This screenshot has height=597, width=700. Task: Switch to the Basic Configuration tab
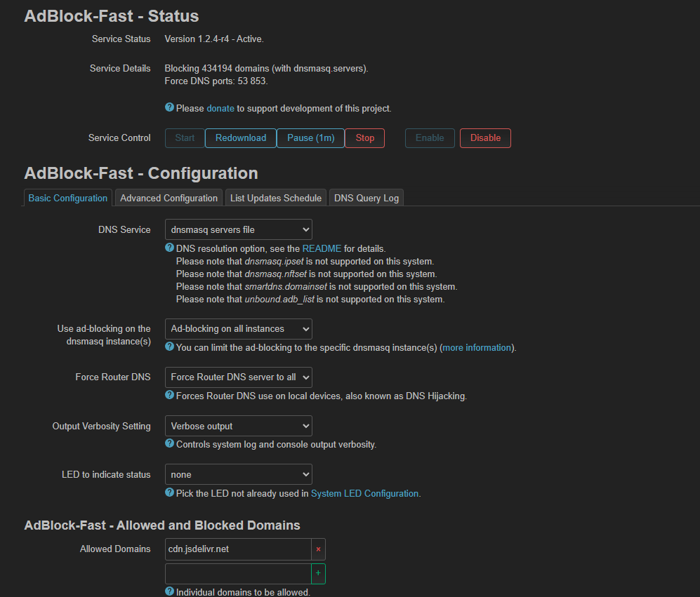(x=68, y=198)
